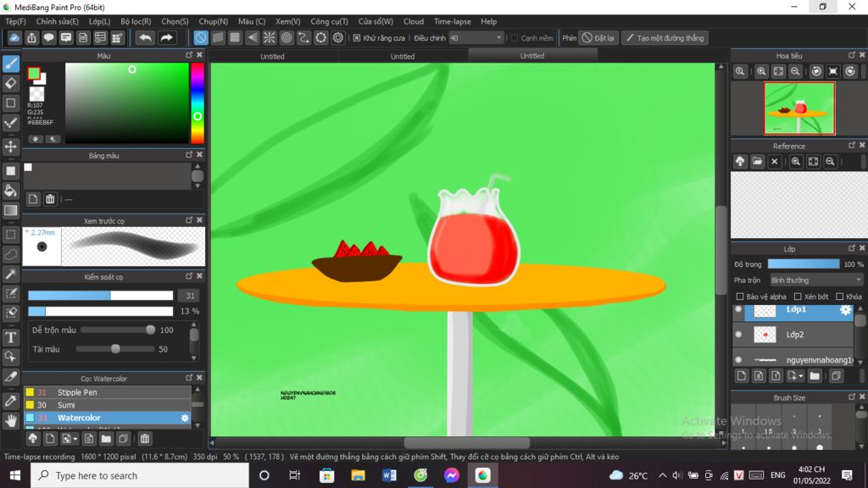868x488 pixels.
Task: Open the Pha trộn blending mode dropdown
Action: [816, 280]
